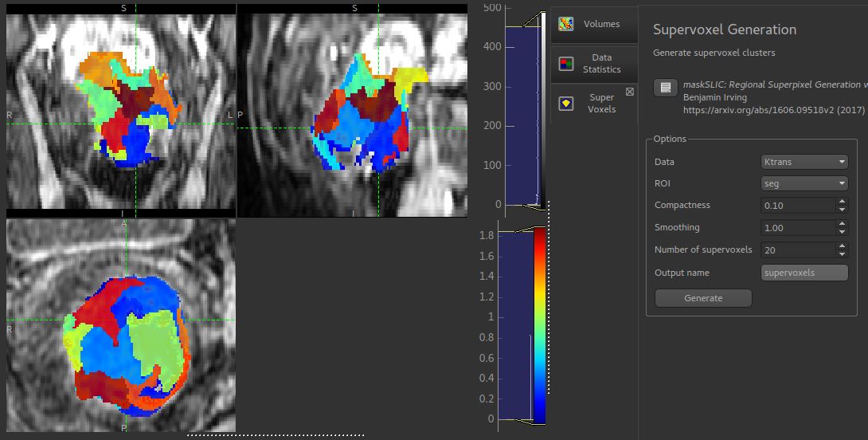
Task: Close the Super Voxels tab
Action: coord(629,92)
